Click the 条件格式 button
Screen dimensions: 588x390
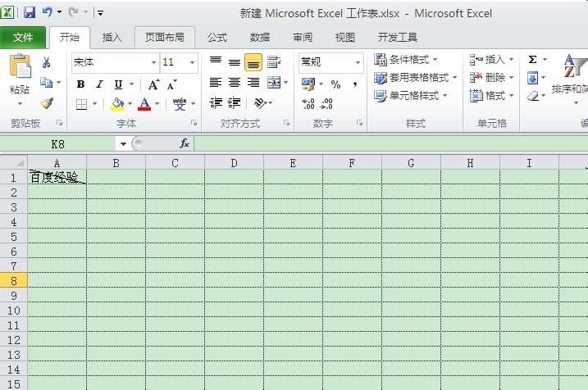406,60
